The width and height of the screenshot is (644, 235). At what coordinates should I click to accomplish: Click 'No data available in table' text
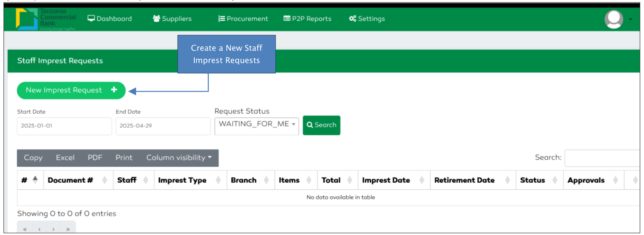click(341, 198)
